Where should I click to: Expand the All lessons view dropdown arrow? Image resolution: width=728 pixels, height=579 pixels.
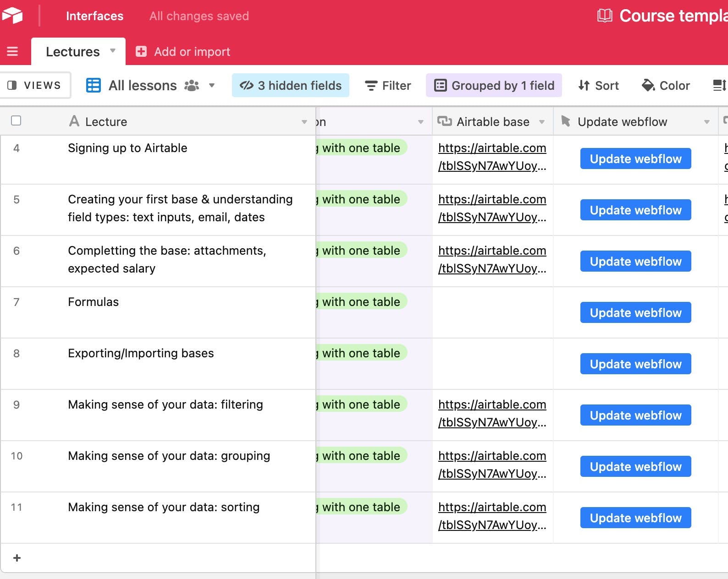click(212, 85)
